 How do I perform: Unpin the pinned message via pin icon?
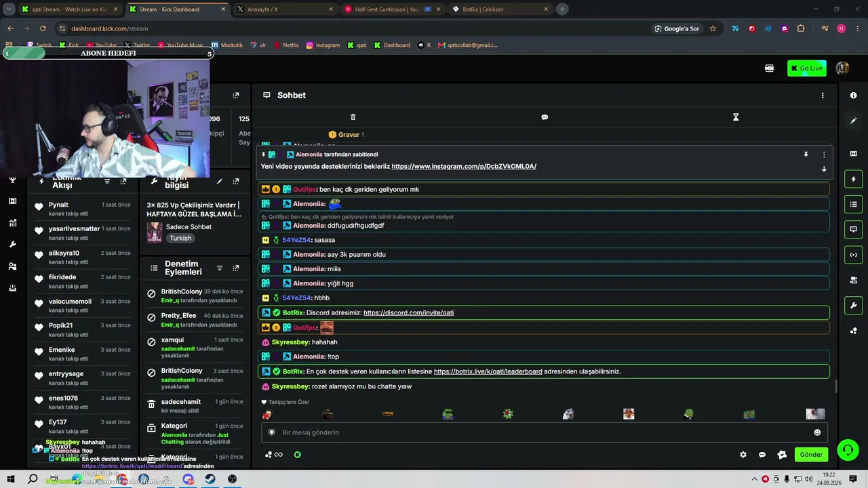click(x=806, y=155)
